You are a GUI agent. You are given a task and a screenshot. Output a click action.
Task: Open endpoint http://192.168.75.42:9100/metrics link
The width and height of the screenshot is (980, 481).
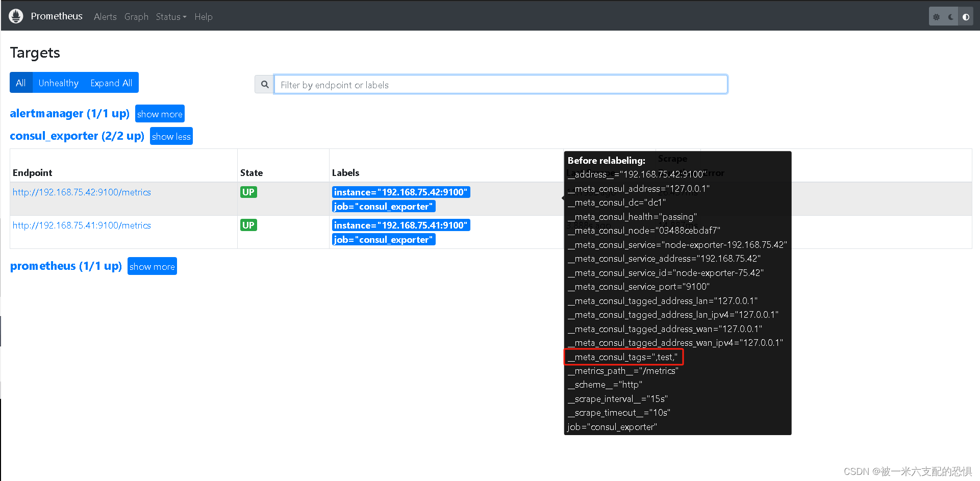pyautogui.click(x=82, y=192)
